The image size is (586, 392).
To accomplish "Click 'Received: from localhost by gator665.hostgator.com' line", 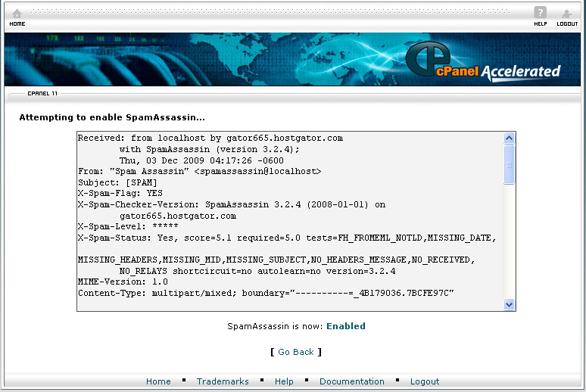I will [210, 138].
